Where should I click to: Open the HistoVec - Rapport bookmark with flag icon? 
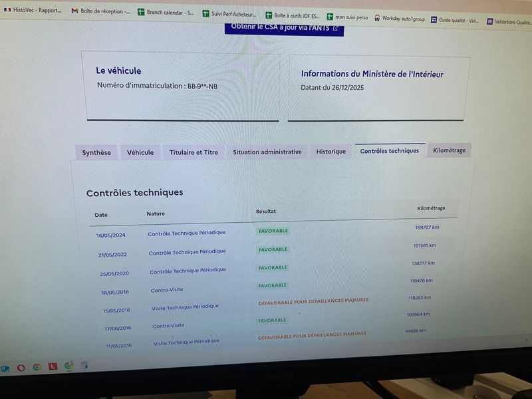coord(33,10)
